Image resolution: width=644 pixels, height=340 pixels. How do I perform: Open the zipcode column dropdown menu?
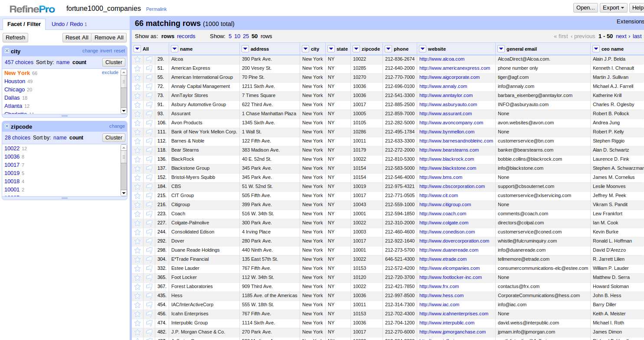pos(356,49)
